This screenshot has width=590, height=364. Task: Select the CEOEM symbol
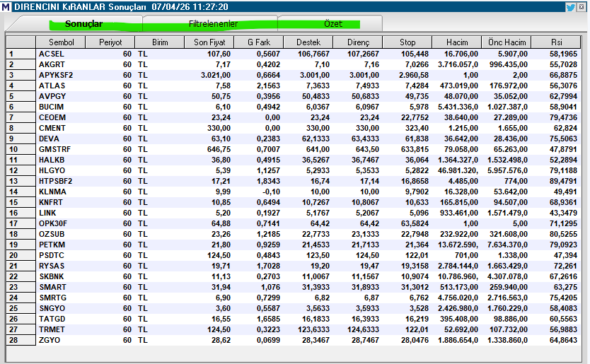[52, 118]
